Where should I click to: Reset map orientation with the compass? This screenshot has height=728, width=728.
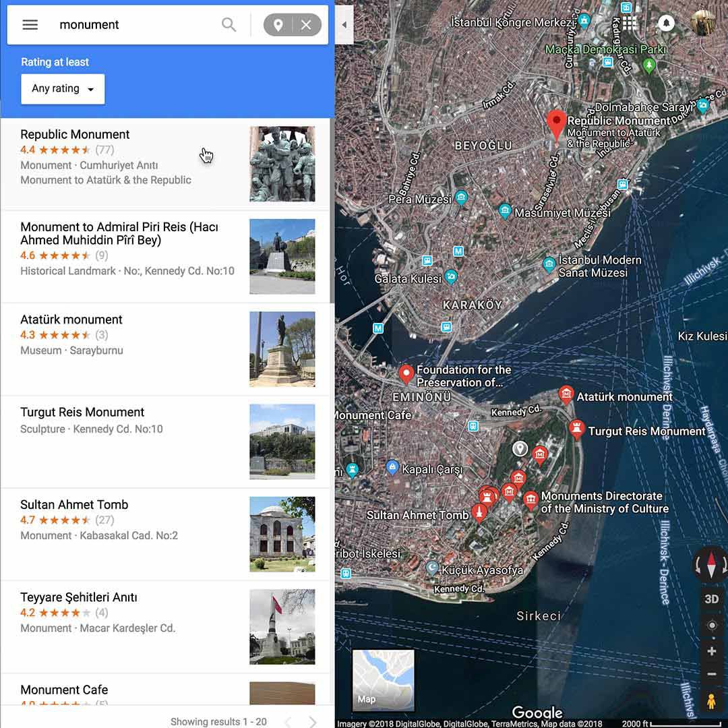point(711,565)
